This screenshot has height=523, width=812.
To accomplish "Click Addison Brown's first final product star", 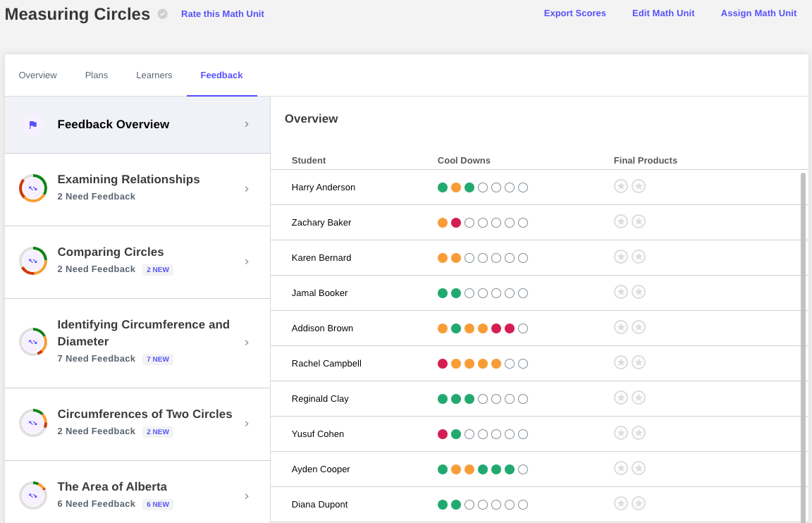I will click(621, 327).
